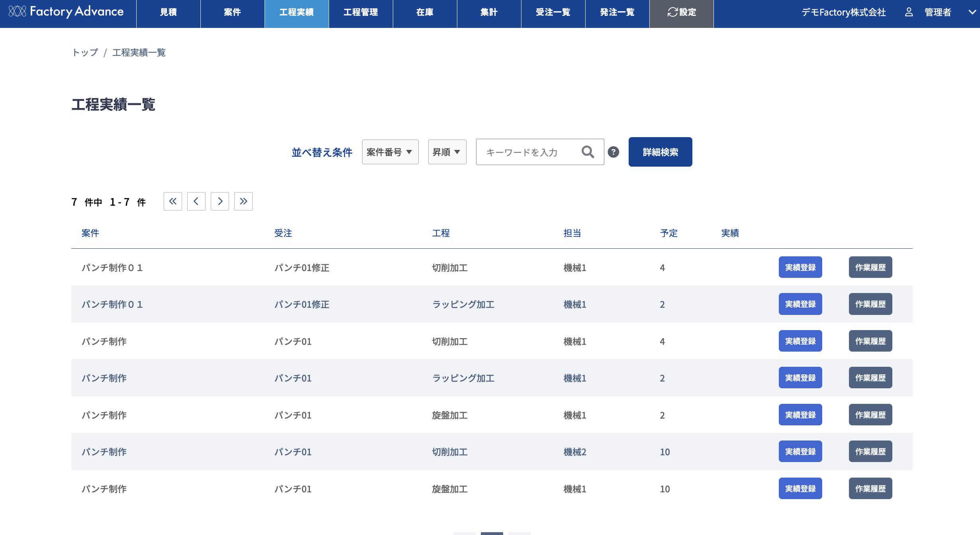Click the トップ breadcrumb link
Image resolution: width=980 pixels, height=535 pixels.
coord(85,53)
